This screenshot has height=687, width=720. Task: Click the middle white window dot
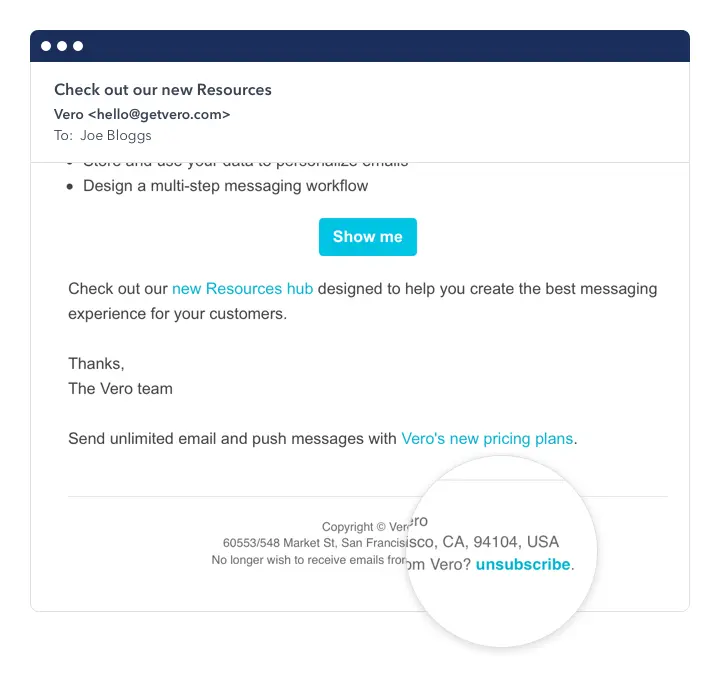click(x=62, y=46)
